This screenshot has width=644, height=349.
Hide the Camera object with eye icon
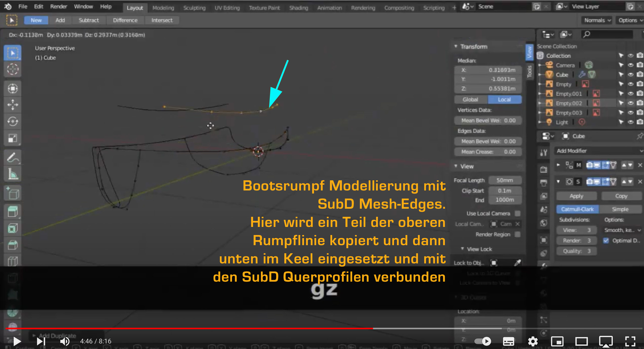(x=631, y=65)
